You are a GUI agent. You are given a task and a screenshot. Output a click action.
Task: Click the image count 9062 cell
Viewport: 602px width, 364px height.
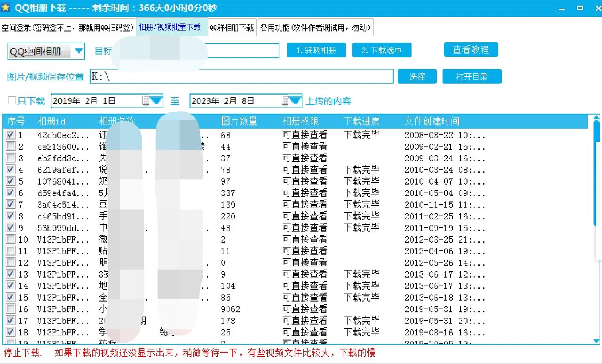pyautogui.click(x=230, y=309)
